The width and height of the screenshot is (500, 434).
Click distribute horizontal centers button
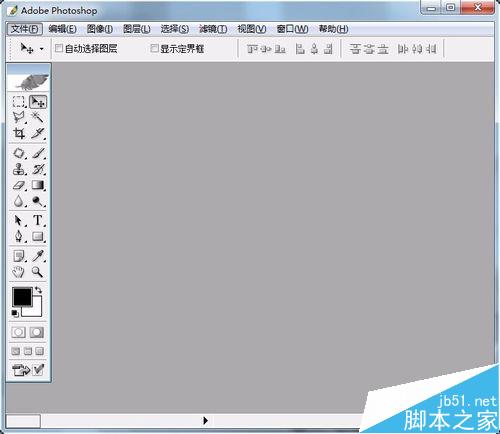tap(417, 49)
